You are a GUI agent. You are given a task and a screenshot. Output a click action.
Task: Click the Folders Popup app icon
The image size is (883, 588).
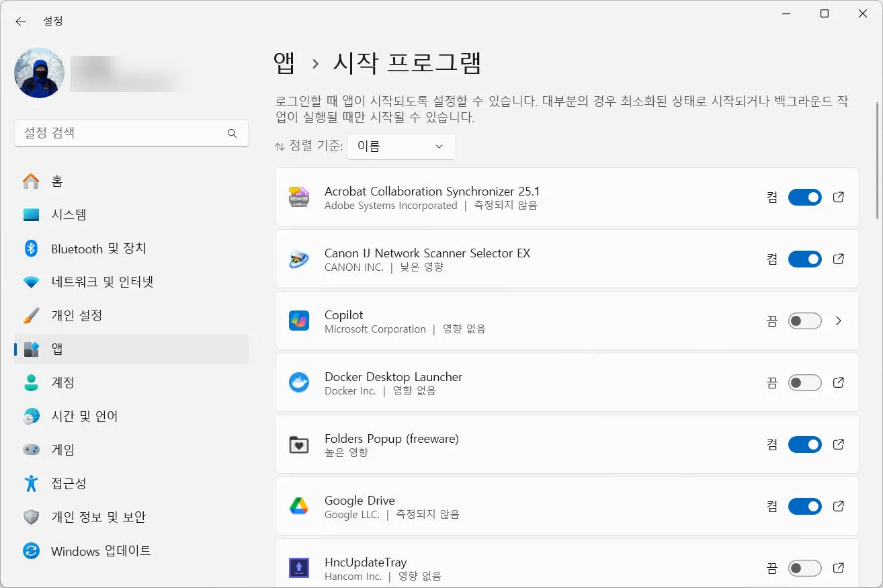click(x=298, y=444)
